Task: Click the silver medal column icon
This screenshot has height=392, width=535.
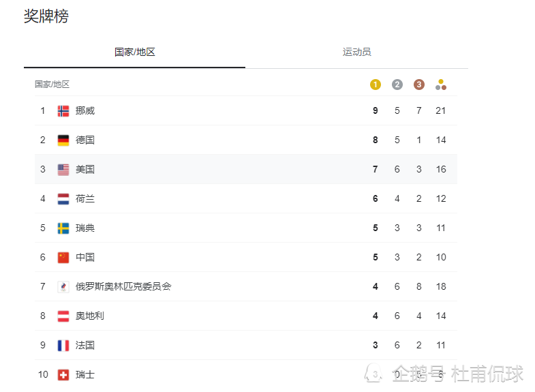Action: (397, 85)
